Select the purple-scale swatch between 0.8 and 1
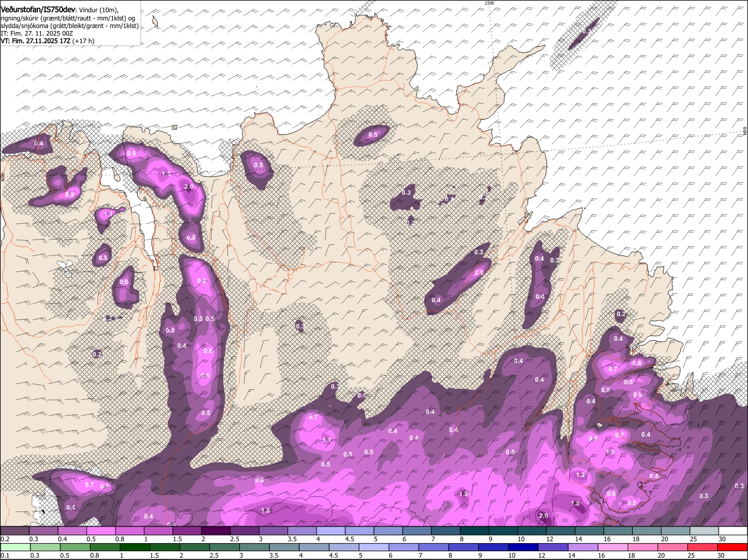Image resolution: width=748 pixels, height=560 pixels. [130, 531]
